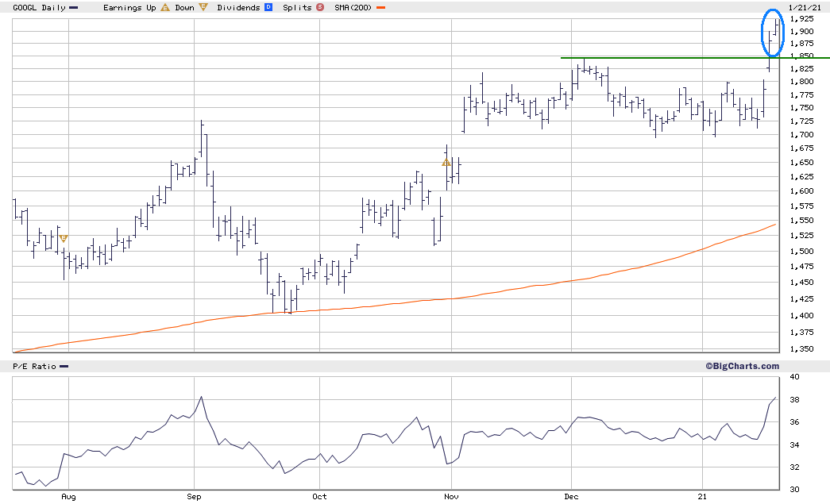
Task: Click the 1,525 price axis label
Action: pos(802,236)
